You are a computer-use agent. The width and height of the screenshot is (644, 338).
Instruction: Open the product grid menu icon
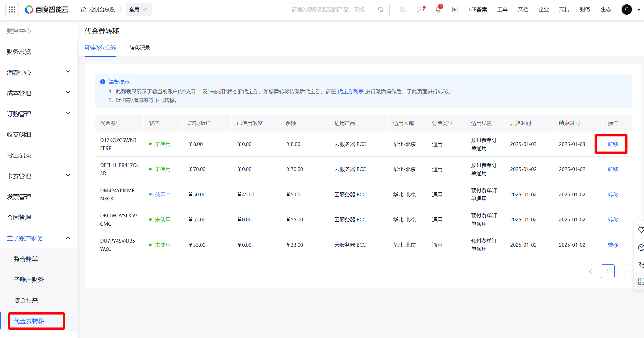(12, 10)
